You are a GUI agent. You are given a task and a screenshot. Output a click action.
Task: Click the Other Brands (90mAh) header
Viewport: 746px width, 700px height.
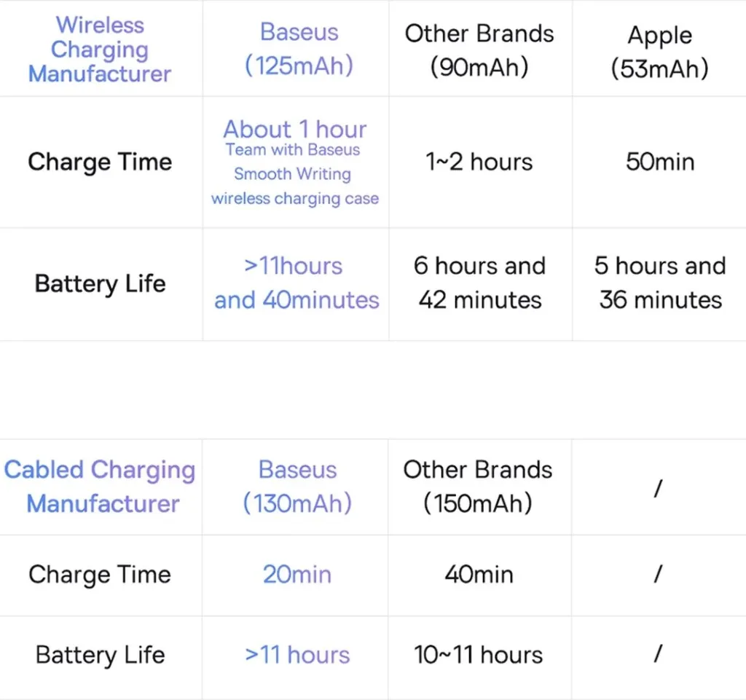click(479, 50)
